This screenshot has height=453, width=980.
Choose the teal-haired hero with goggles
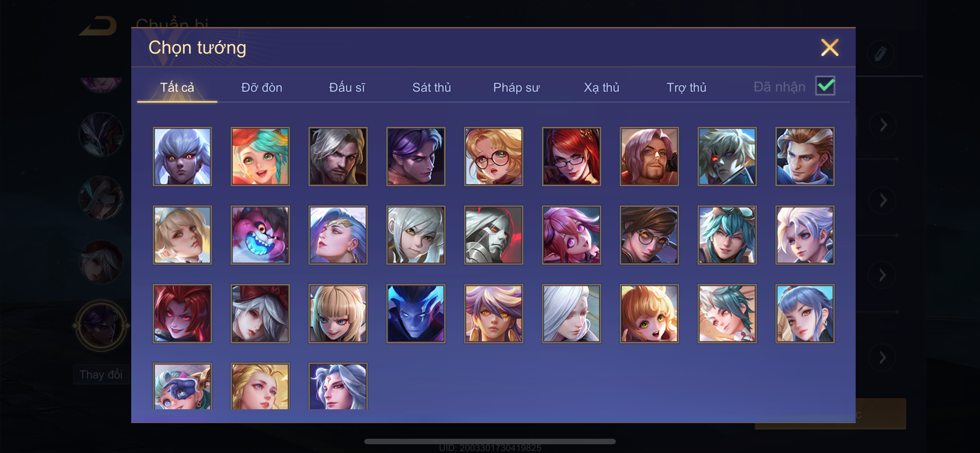coord(727,235)
